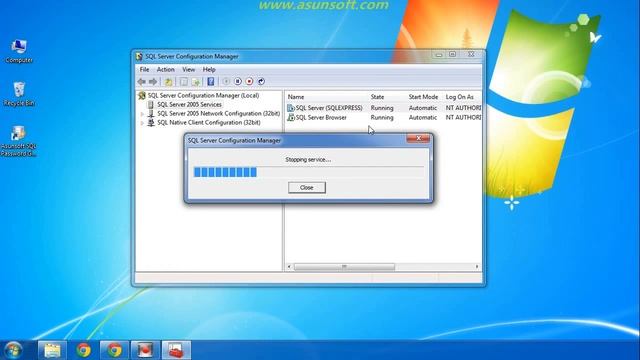Click Running state of SQL Server Browser
This screenshot has width=640, height=360.
[382, 118]
